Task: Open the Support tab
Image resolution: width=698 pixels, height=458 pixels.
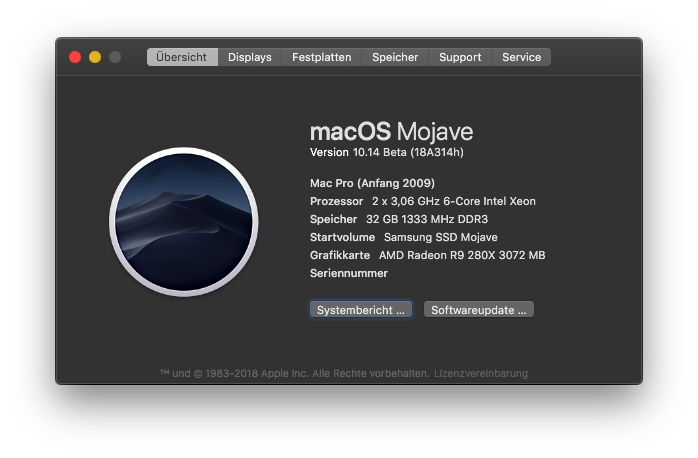Action: [460, 57]
